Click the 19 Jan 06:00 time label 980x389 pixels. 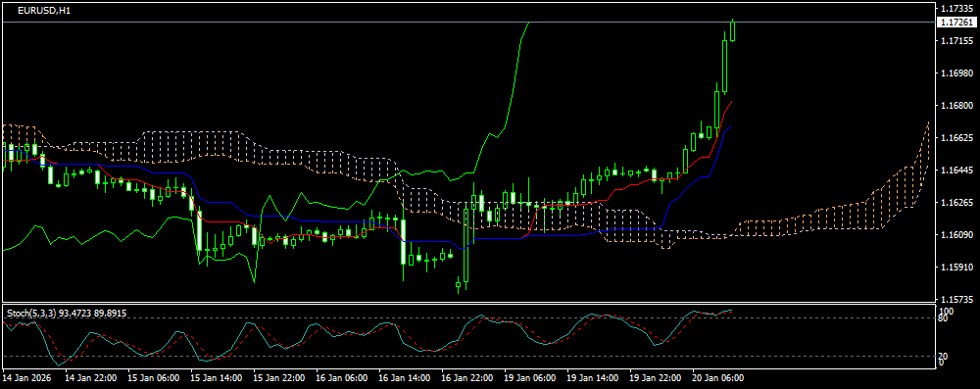click(530, 378)
